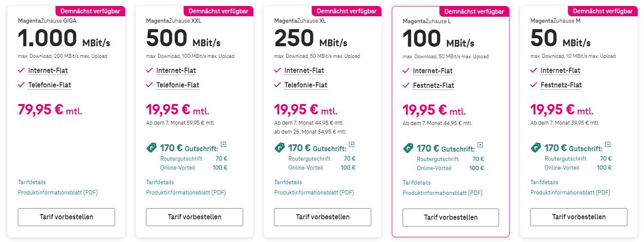Image resolution: width=644 pixels, height=242 pixels.
Task: Click the Festnetz-Flat info term in M card
Action: pyautogui.click(x=561, y=85)
